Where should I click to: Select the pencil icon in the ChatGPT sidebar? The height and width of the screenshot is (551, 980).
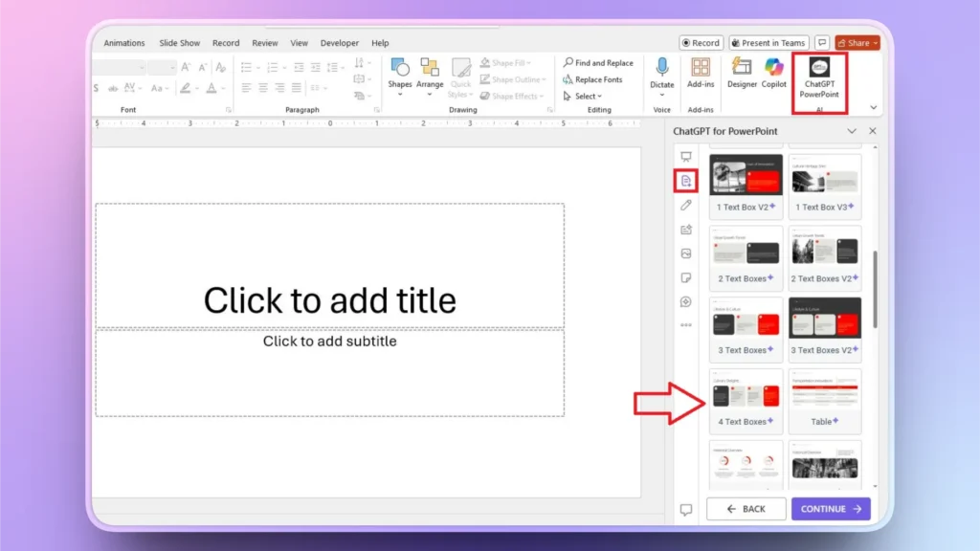pos(685,205)
